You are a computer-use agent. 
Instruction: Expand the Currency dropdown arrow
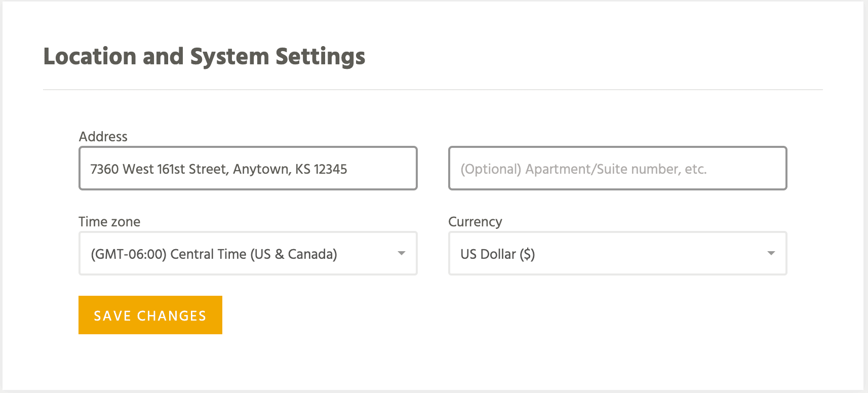pos(771,253)
